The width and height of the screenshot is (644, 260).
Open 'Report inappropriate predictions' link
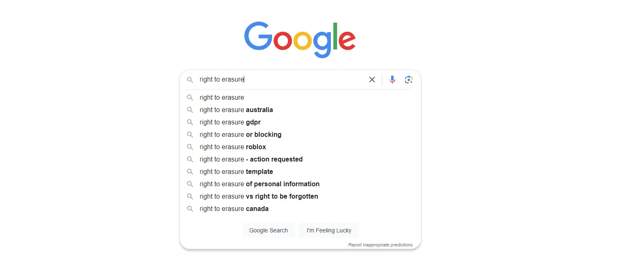(x=380, y=245)
